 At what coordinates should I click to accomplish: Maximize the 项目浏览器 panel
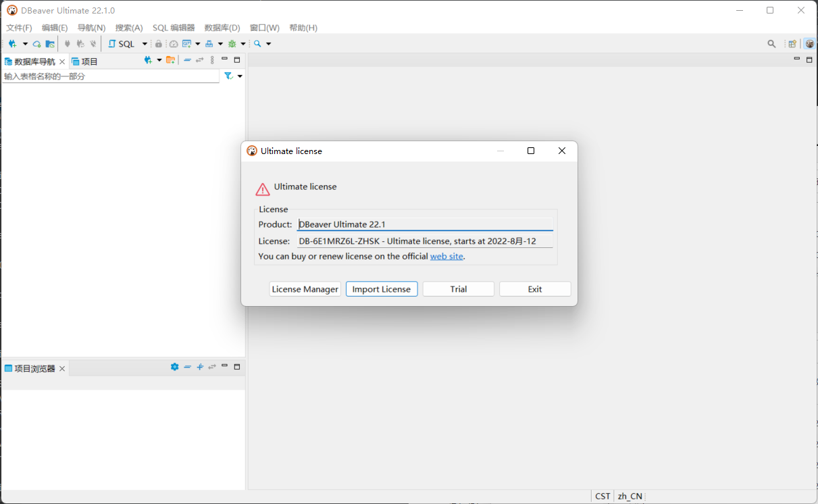[237, 367]
